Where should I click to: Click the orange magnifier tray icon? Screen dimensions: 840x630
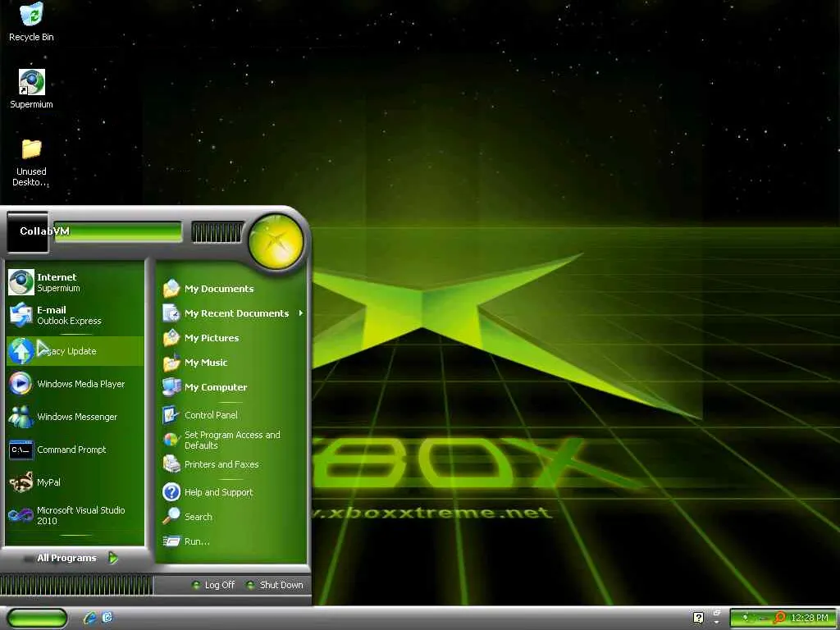(780, 618)
